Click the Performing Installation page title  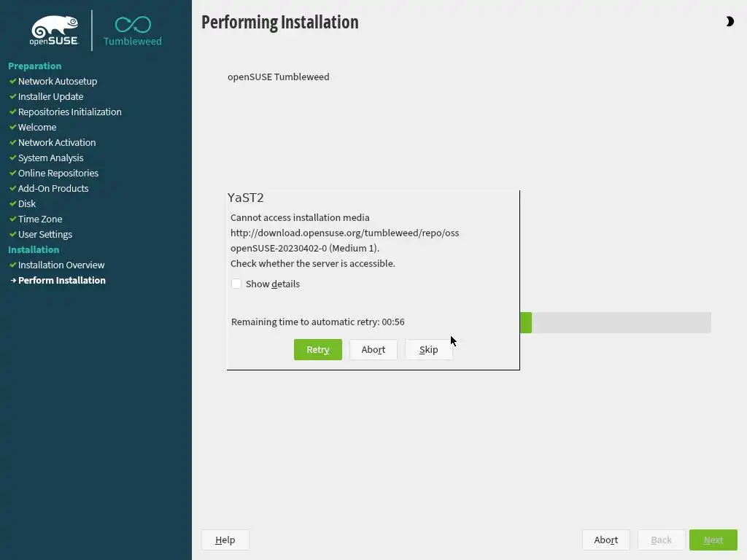click(x=280, y=23)
